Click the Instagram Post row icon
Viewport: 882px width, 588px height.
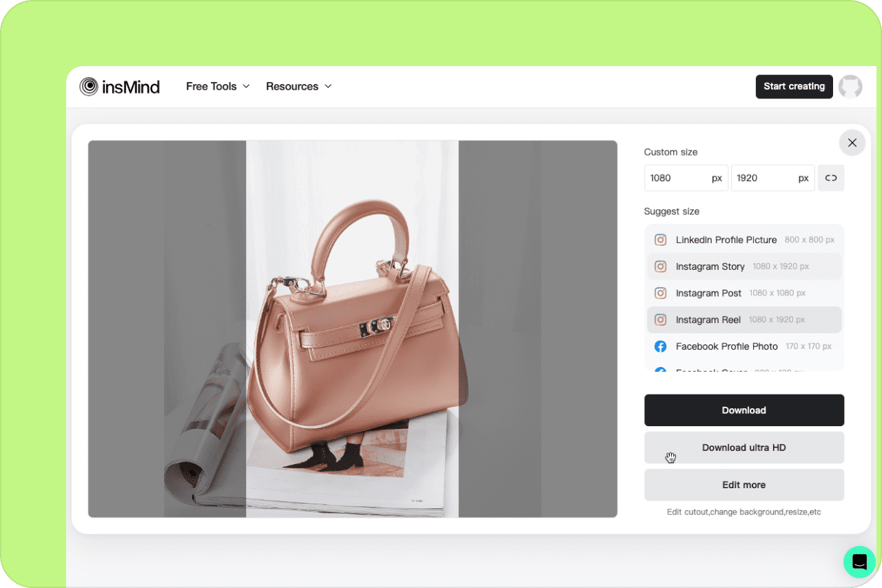click(x=660, y=293)
